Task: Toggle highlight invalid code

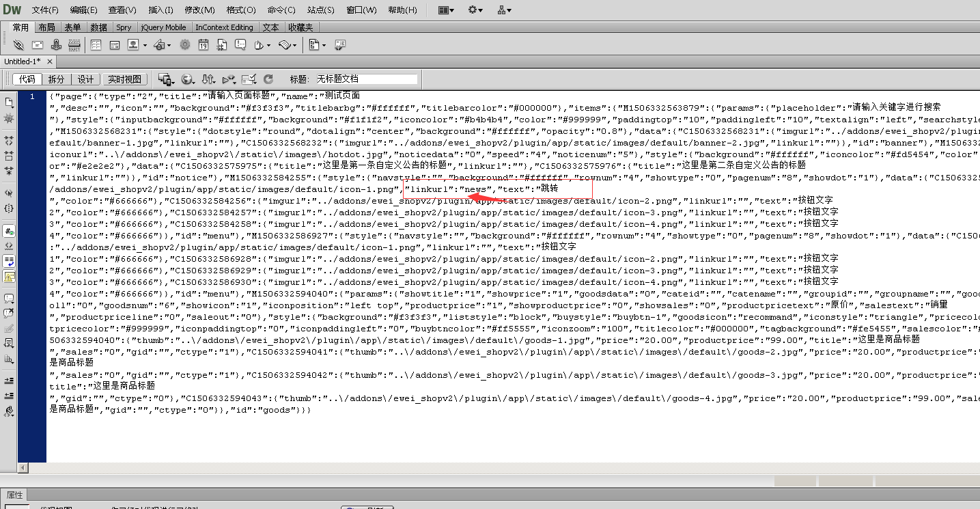Action: 9,247
